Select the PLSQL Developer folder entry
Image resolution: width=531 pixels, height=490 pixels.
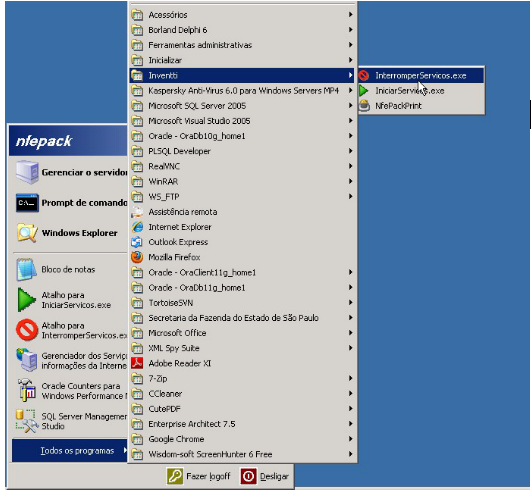point(242,151)
